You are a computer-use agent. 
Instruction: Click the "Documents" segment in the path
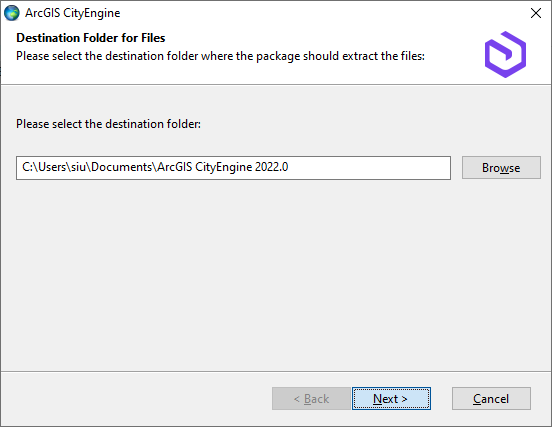121,167
